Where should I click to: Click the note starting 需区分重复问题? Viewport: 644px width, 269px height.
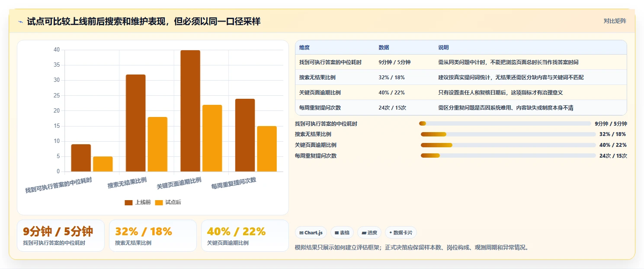tap(506, 108)
